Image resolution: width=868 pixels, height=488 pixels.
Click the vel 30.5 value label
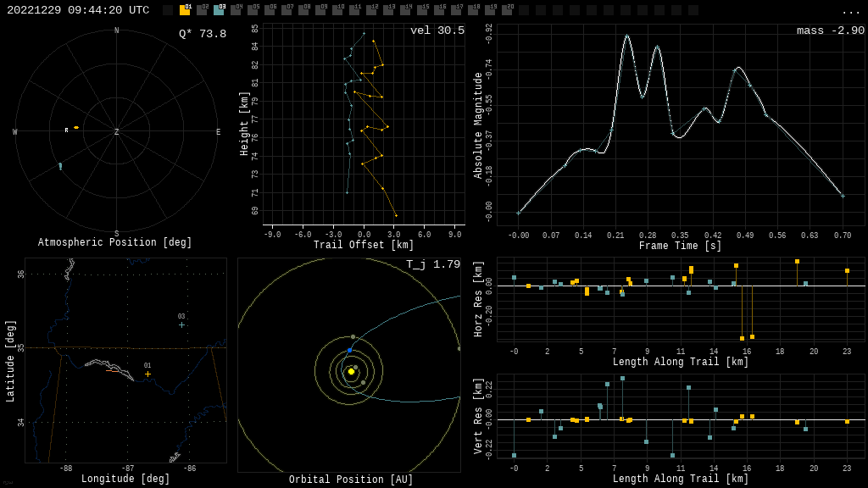point(437,30)
